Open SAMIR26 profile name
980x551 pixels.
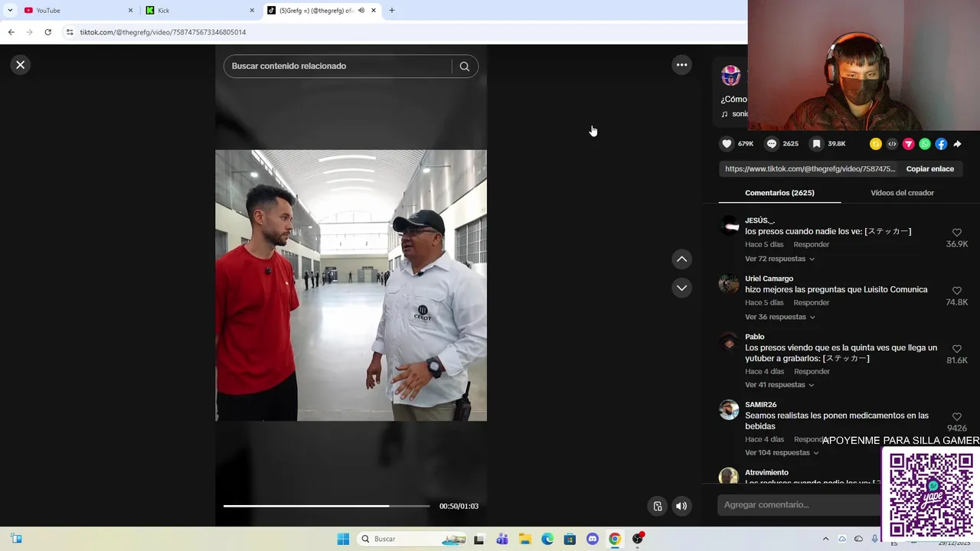click(x=760, y=405)
